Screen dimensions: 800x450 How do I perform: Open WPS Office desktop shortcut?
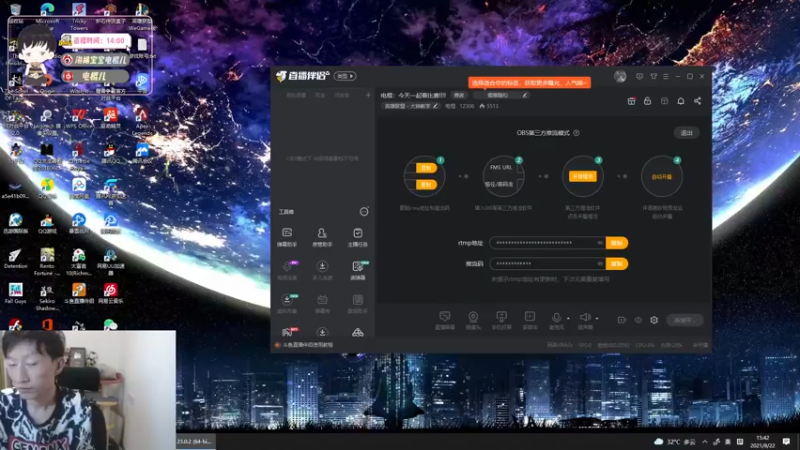[79, 119]
